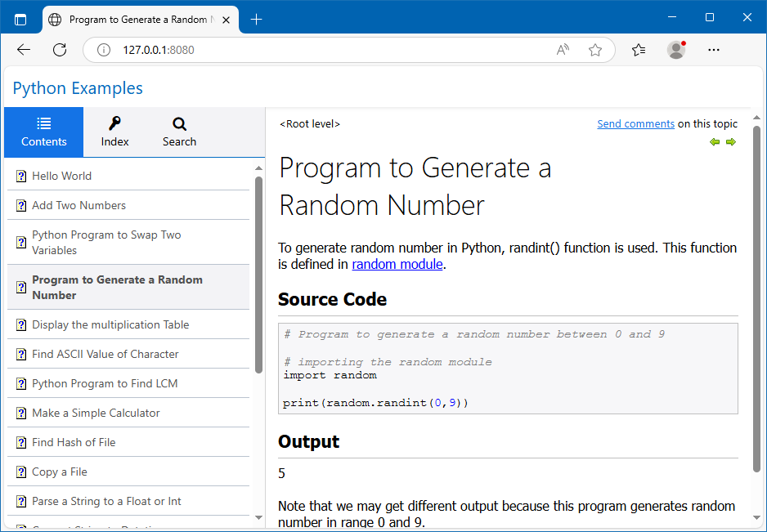Open Display the multiplication Table topic

[x=128, y=324]
